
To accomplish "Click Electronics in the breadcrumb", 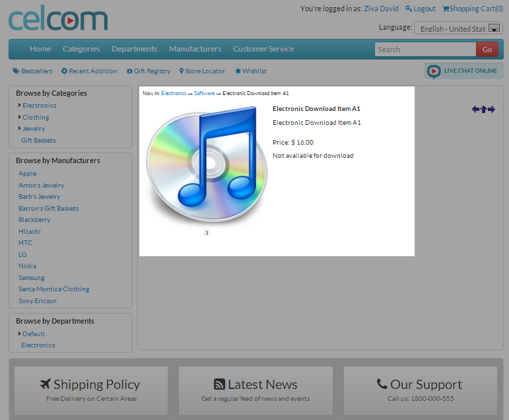I will point(174,93).
